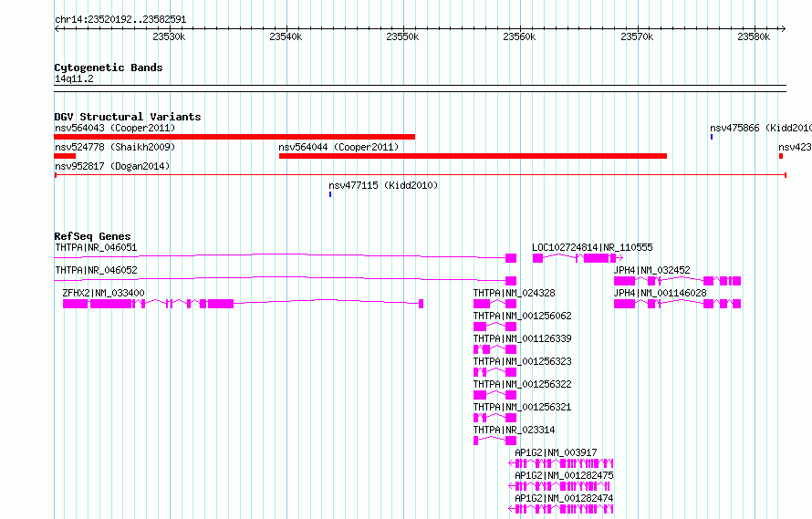812x519 pixels.
Task: Click the 23530k ruler tick label
Action: point(169,36)
